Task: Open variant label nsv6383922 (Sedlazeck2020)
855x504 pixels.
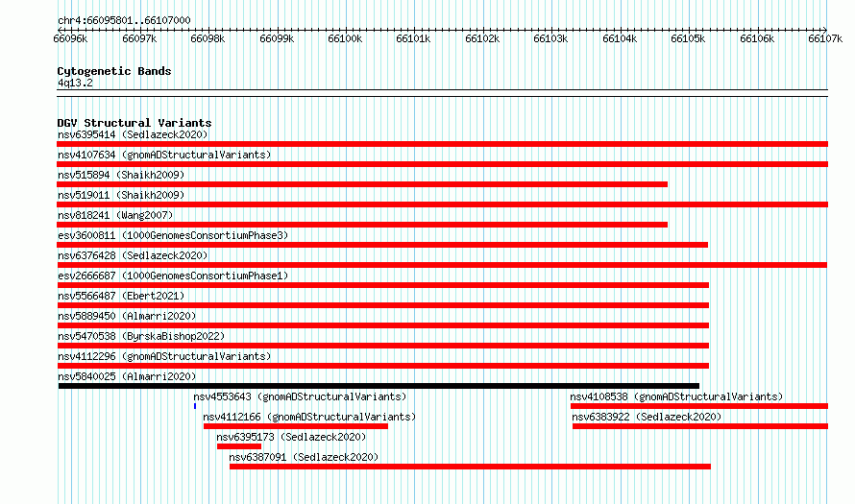Action: click(x=647, y=417)
